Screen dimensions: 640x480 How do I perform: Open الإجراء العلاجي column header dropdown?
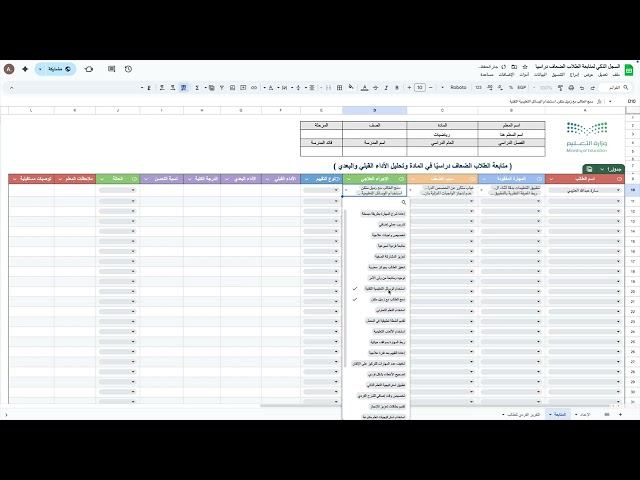click(349, 179)
